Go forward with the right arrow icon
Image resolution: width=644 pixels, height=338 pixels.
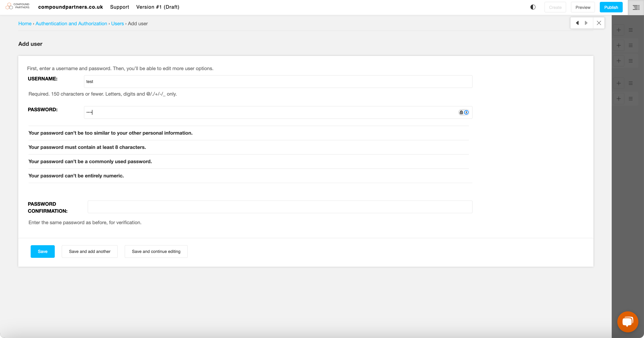pyautogui.click(x=586, y=23)
